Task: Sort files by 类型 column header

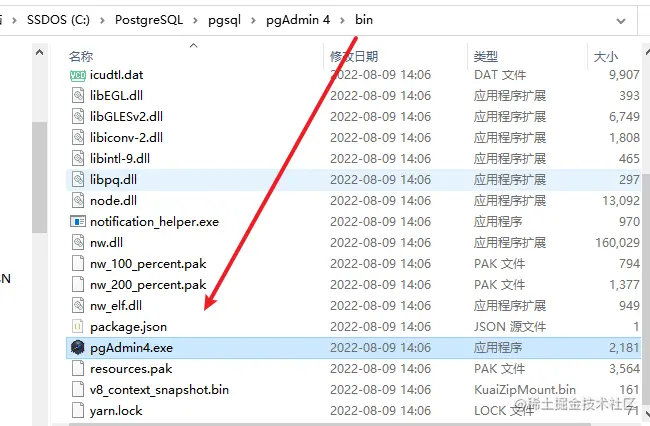Action: (485, 56)
